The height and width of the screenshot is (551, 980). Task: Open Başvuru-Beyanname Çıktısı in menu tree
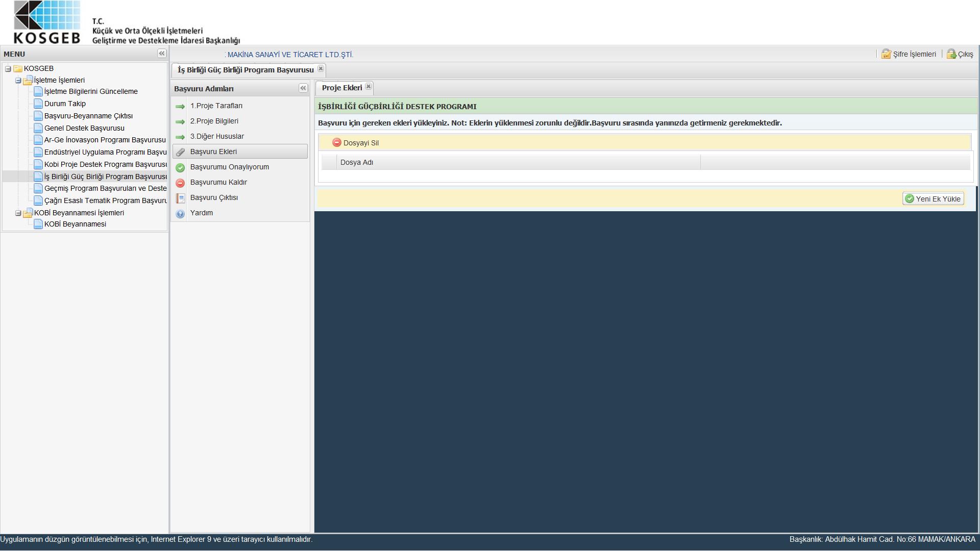(88, 116)
